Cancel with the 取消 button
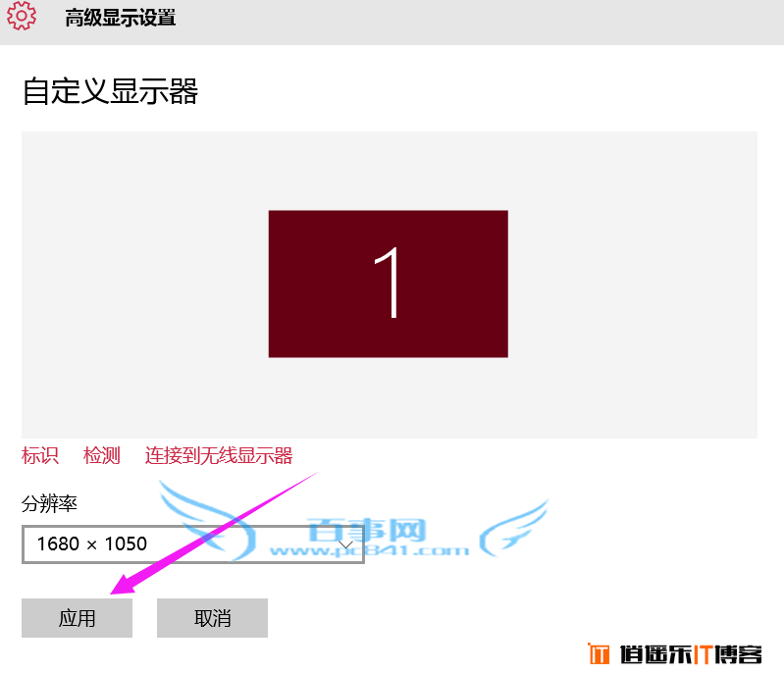The height and width of the screenshot is (673, 784). [213, 618]
